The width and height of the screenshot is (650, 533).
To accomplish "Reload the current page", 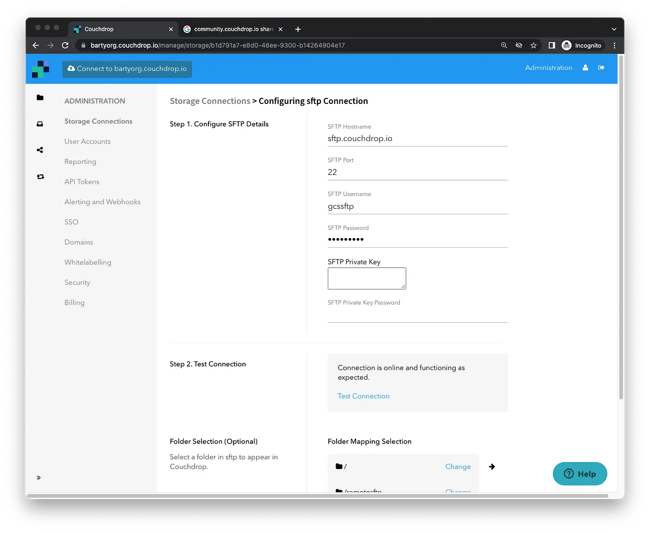I will (x=65, y=45).
